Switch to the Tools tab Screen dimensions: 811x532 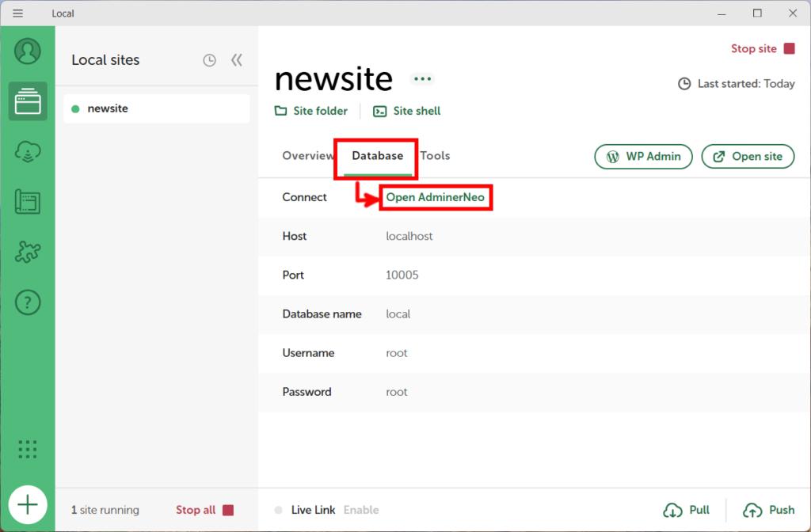435,156
